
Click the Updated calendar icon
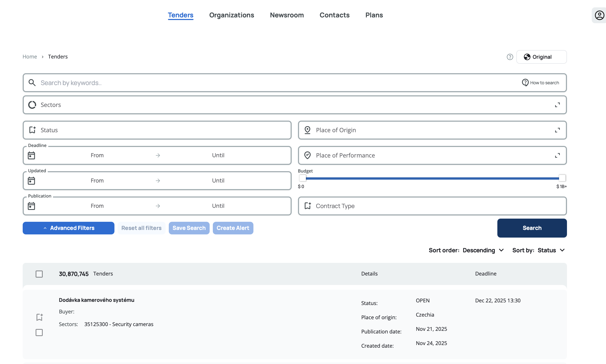31,181
